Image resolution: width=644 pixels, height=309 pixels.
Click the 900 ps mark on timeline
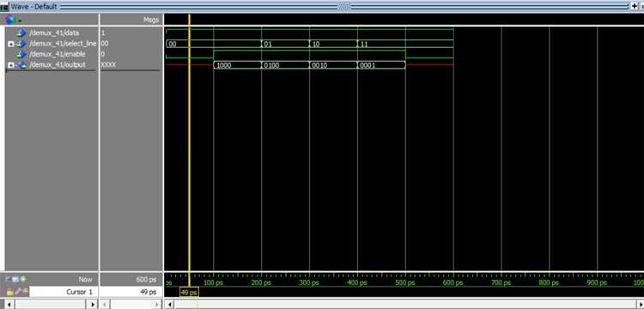(x=597, y=282)
